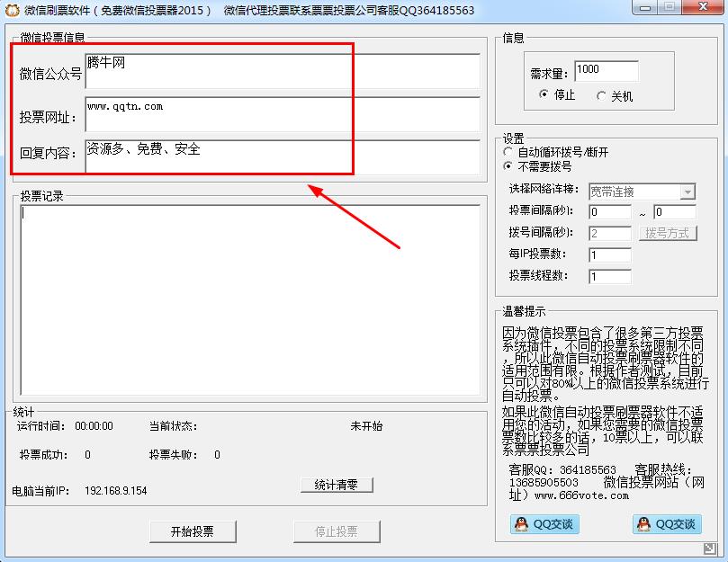The height and width of the screenshot is (562, 728).
Task: Enable 自动循环拨号/断开 mode
Action: tap(508, 150)
